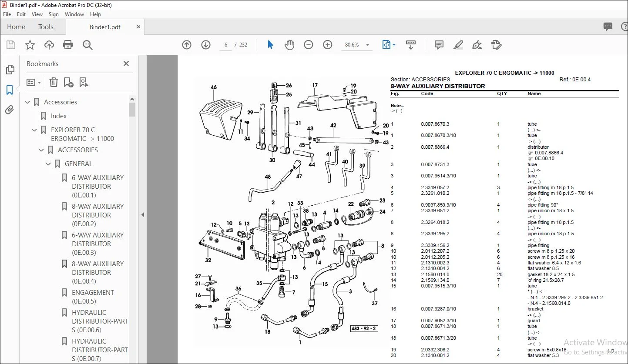
Task: Zoom out with the minus circle icon
Action: pyautogui.click(x=309, y=45)
